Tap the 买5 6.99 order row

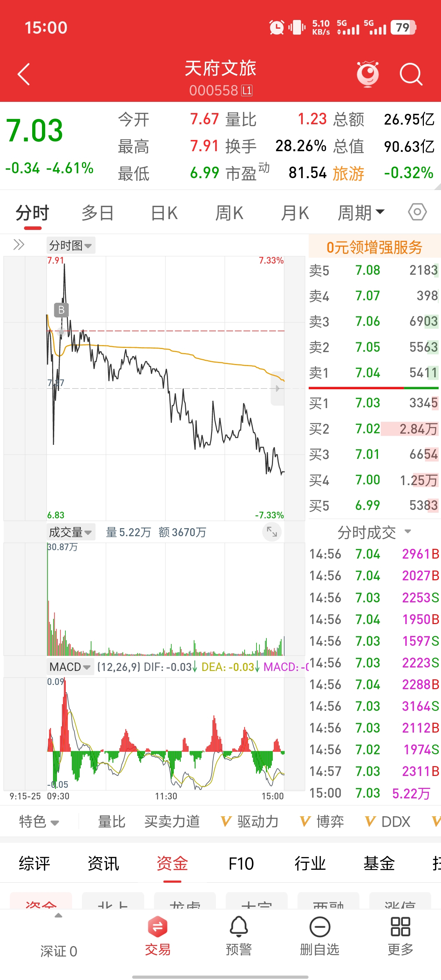pyautogui.click(x=374, y=506)
